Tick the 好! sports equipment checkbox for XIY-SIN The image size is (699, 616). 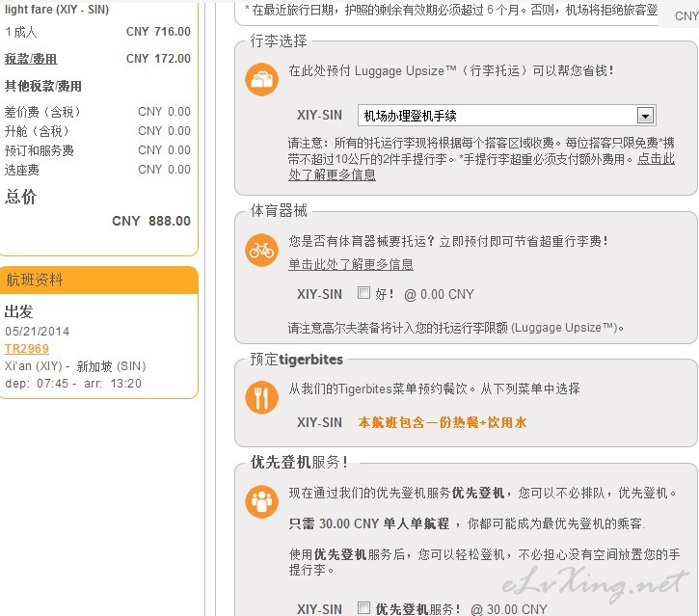[x=363, y=293]
